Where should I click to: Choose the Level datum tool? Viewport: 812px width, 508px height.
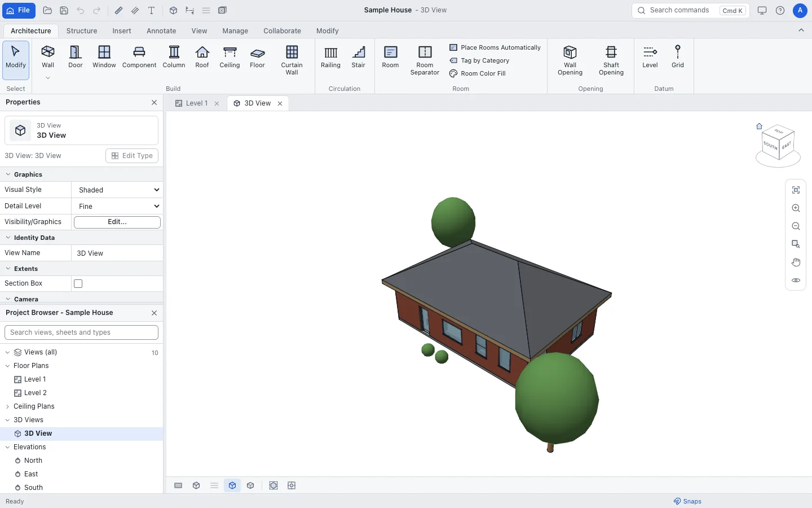click(650, 57)
